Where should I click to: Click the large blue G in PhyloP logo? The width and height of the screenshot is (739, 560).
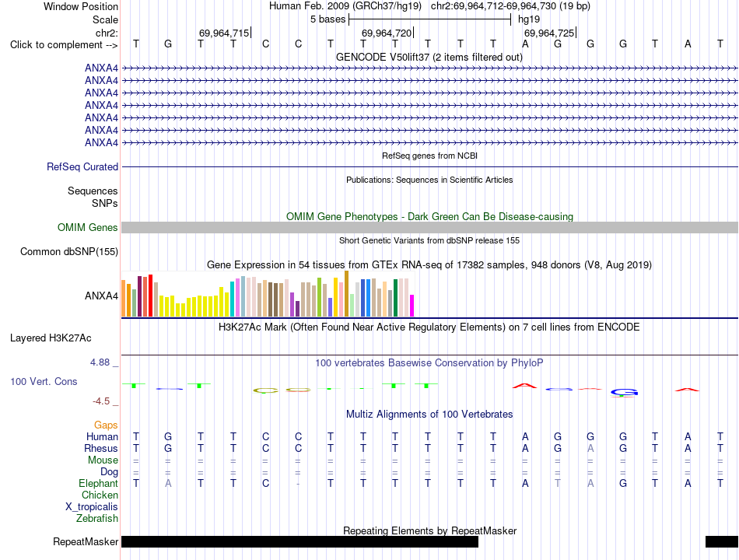click(x=624, y=392)
